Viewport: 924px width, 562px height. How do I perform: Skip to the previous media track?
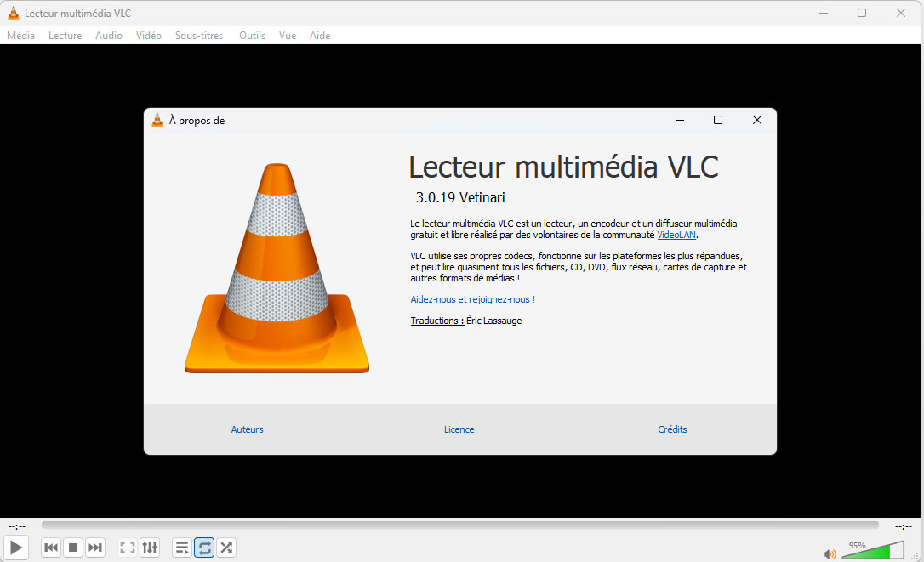[51, 548]
